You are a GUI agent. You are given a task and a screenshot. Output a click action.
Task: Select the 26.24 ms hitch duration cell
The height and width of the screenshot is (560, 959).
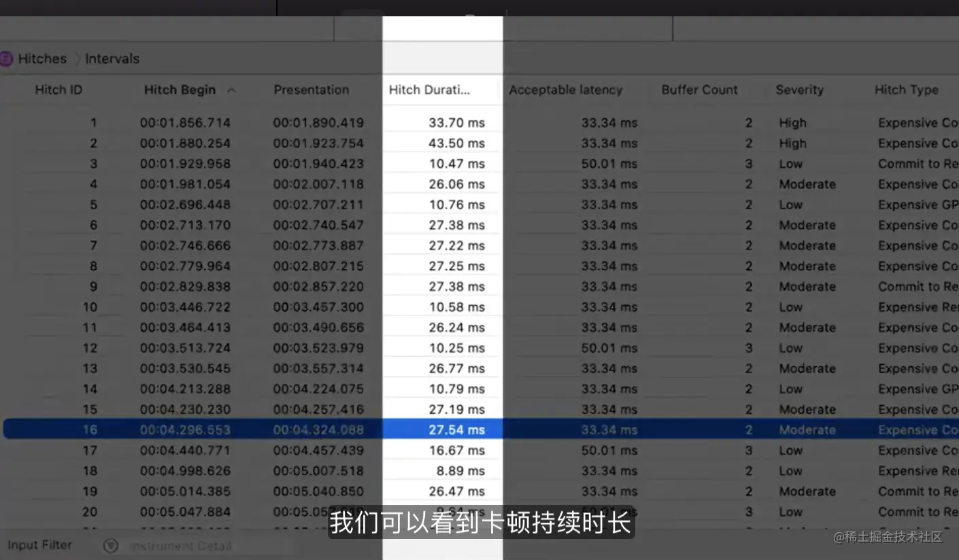coord(456,328)
